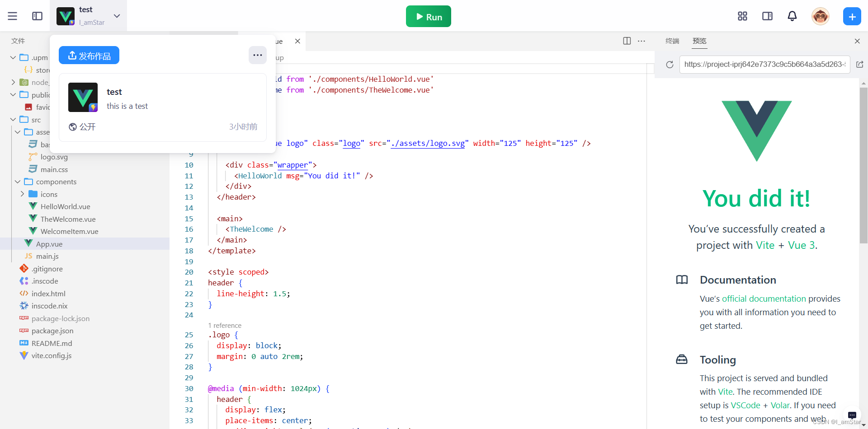Expand the node_modules folder

[x=13, y=82]
